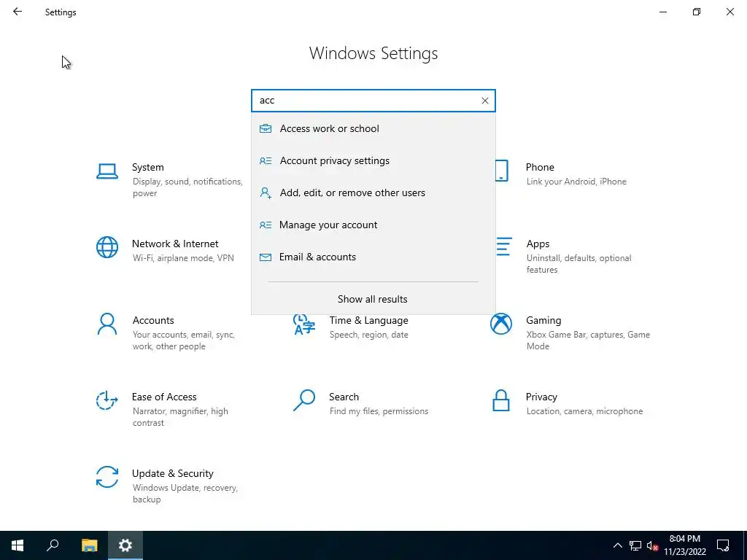Select 'Access work or school' suggestion
This screenshot has height=560, width=747.
[x=373, y=128]
